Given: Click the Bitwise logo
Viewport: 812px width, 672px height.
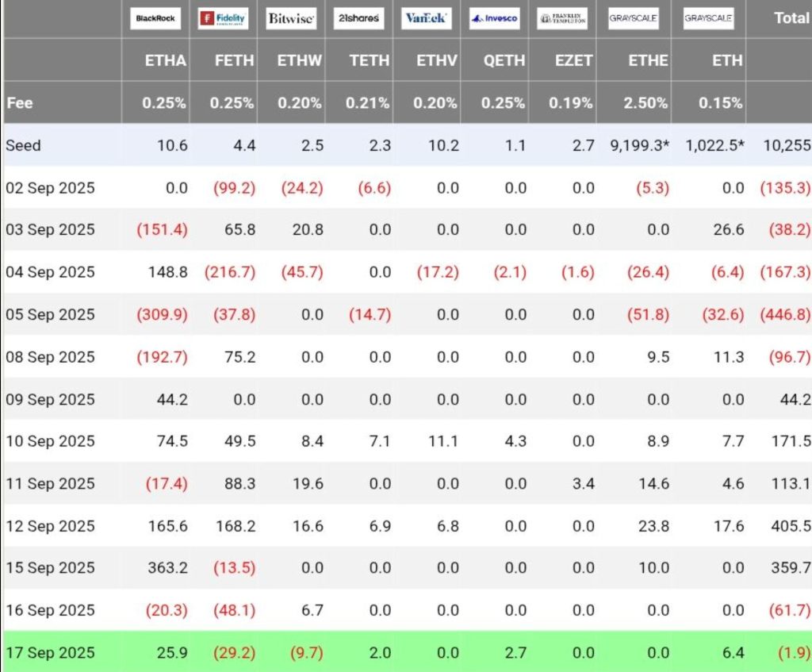Looking at the screenshot, I should click(x=290, y=19).
